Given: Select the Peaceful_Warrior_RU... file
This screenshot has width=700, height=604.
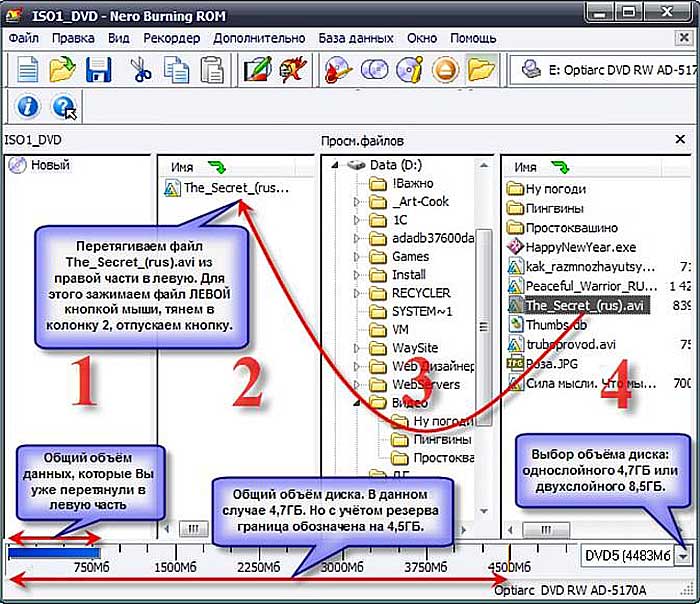Looking at the screenshot, I should [x=582, y=286].
